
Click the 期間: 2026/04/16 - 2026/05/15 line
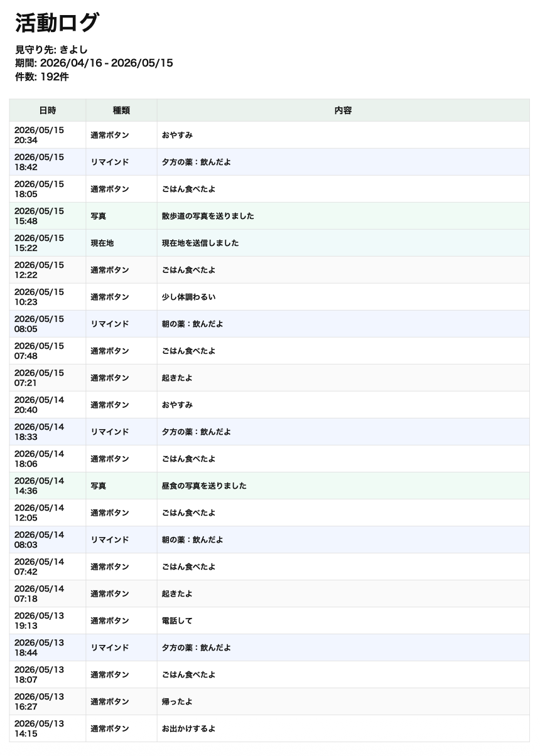pyautogui.click(x=94, y=63)
